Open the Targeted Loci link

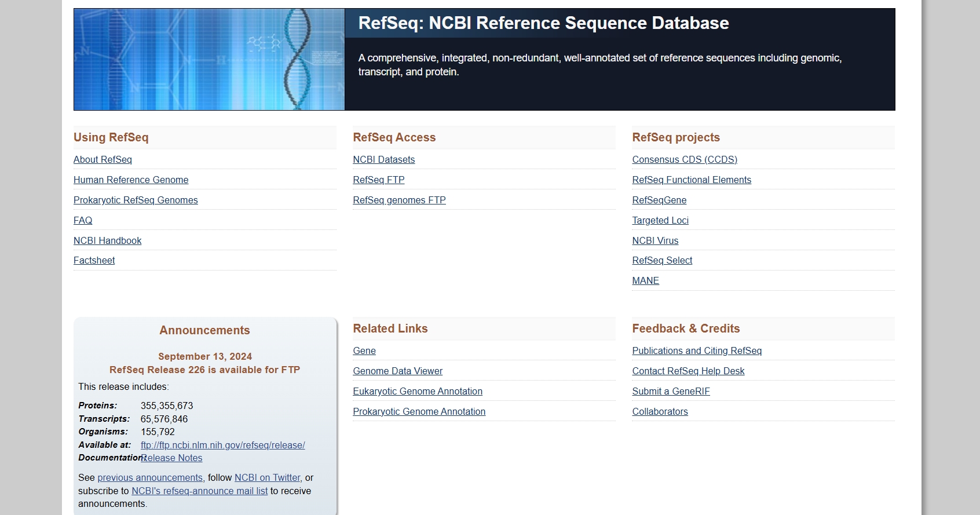[x=660, y=220]
